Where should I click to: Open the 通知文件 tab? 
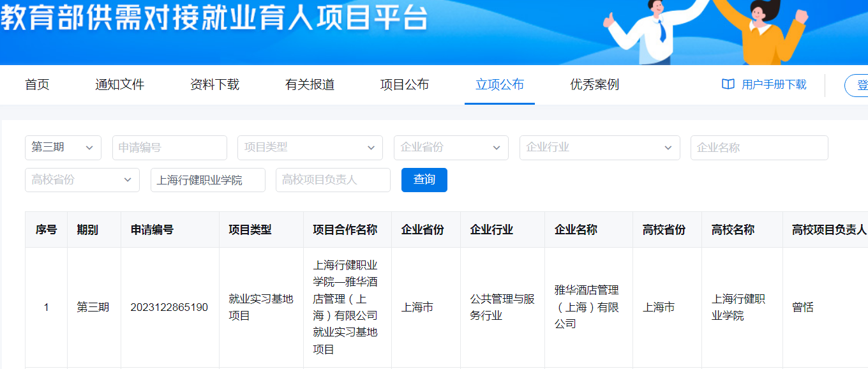[x=120, y=84]
